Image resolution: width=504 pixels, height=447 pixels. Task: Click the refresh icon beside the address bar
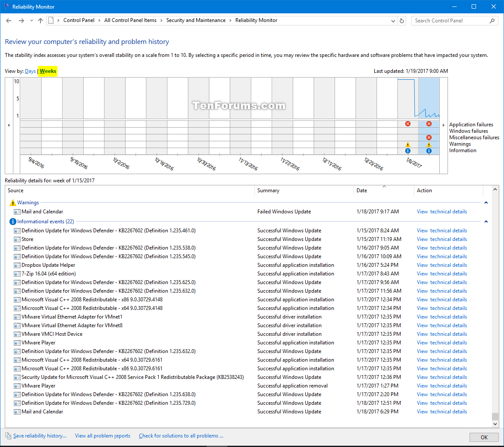401,20
